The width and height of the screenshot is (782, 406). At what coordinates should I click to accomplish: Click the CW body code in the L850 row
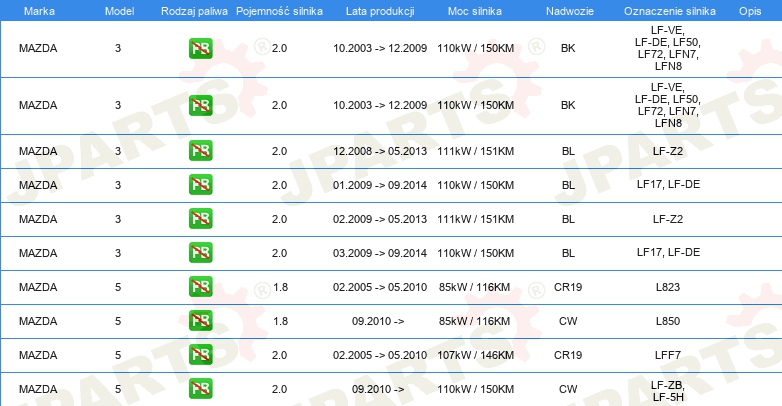[x=568, y=321]
